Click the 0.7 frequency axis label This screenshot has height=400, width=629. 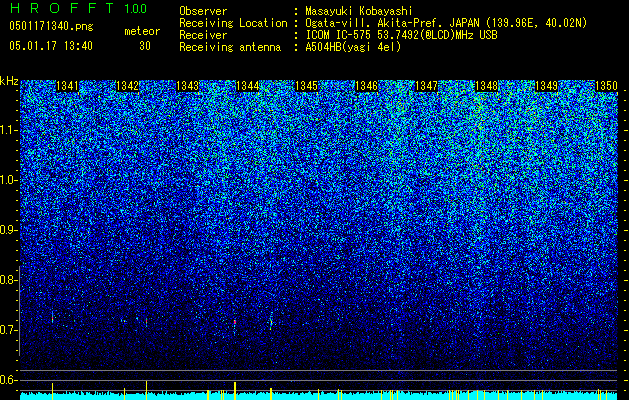click(x=8, y=330)
